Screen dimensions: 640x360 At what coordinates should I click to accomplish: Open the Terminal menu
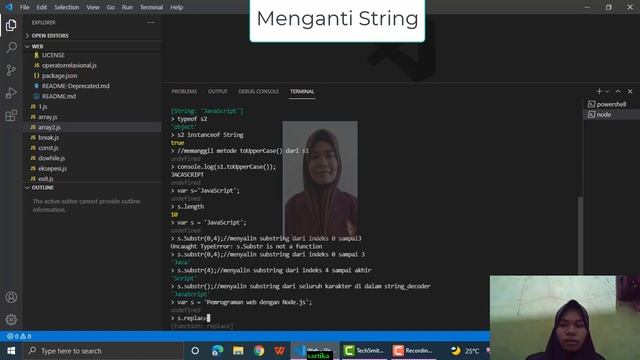point(151,7)
